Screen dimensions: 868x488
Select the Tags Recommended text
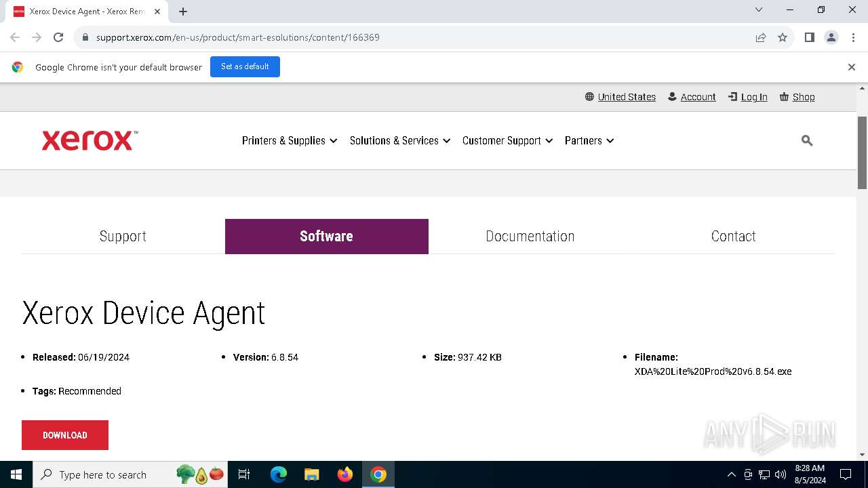pyautogui.click(x=77, y=391)
